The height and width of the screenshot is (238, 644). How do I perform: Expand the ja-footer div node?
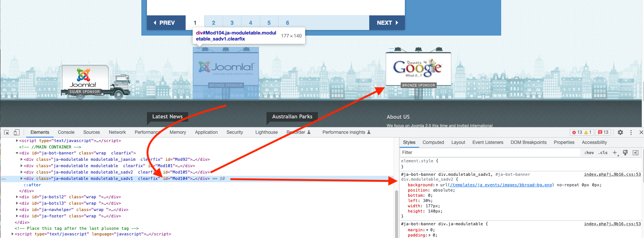point(17,216)
